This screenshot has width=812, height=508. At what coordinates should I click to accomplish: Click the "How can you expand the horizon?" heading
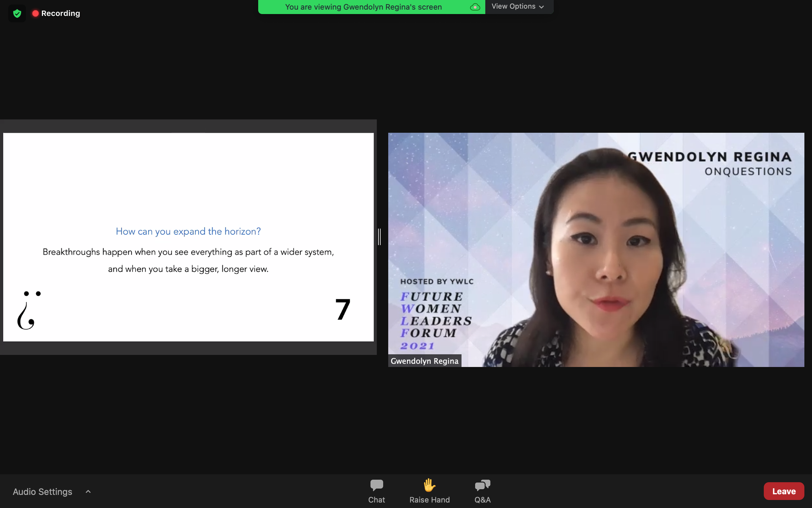(188, 231)
